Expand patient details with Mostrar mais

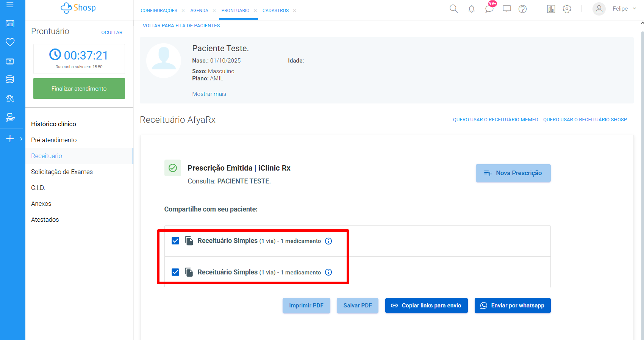pos(209,94)
